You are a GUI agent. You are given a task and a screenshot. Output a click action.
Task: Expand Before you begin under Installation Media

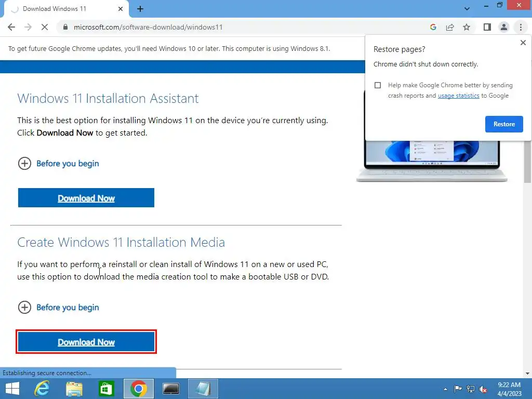pos(58,308)
